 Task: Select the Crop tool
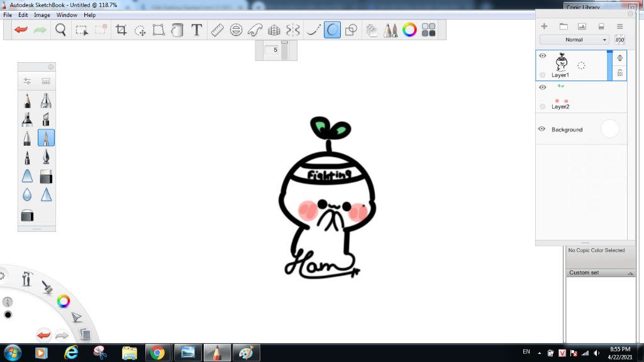point(121,30)
